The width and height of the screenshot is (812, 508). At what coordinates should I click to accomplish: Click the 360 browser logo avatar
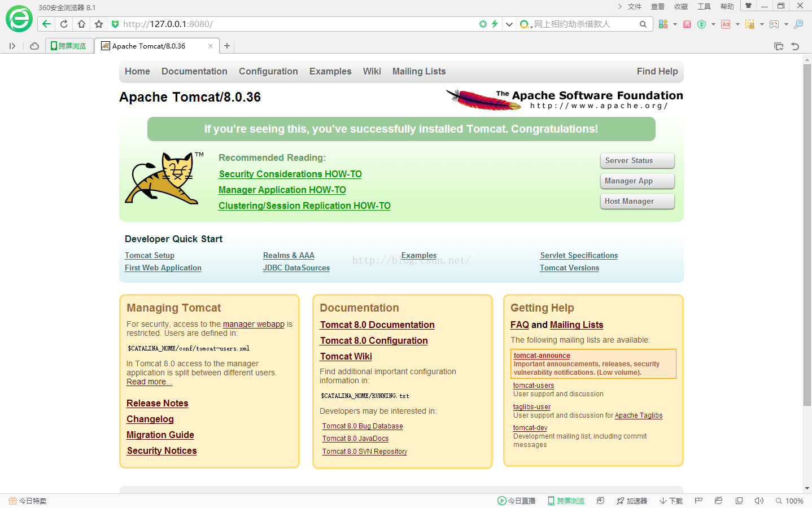point(19,19)
